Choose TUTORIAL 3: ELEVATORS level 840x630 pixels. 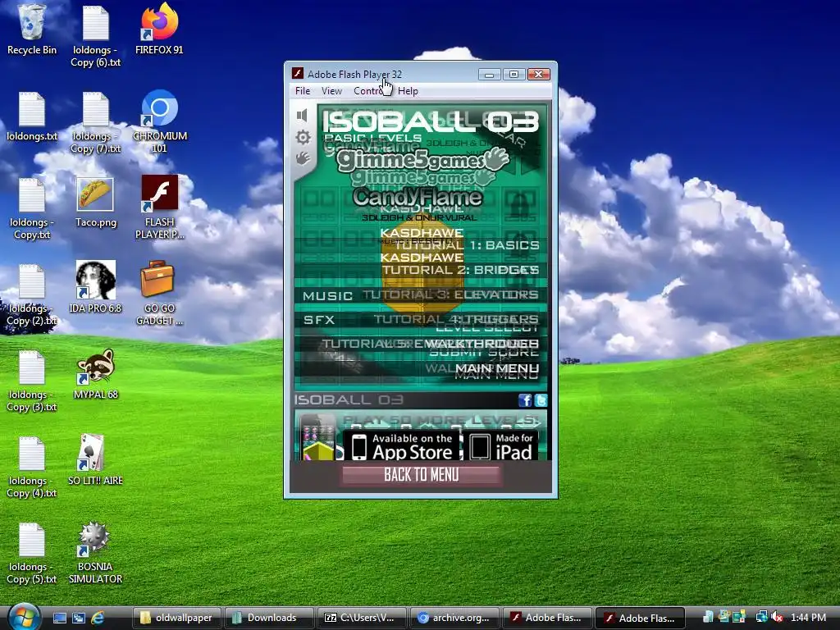(x=450, y=294)
